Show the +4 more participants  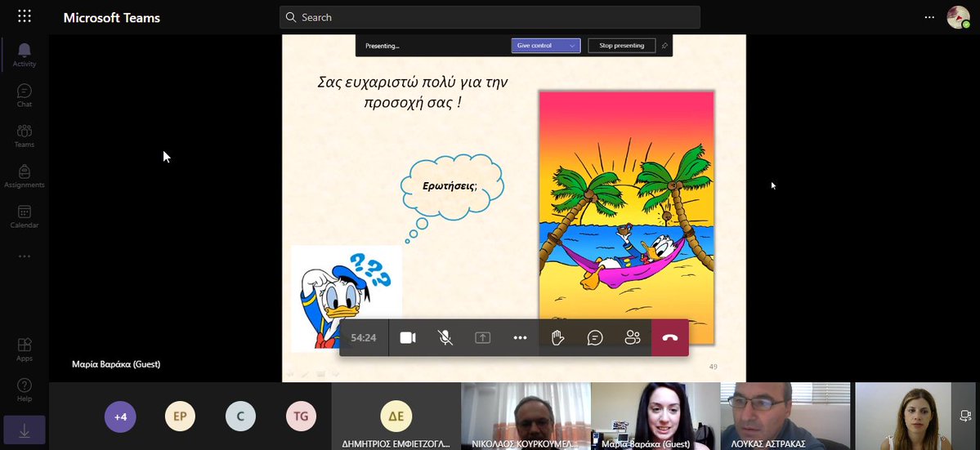click(x=120, y=417)
